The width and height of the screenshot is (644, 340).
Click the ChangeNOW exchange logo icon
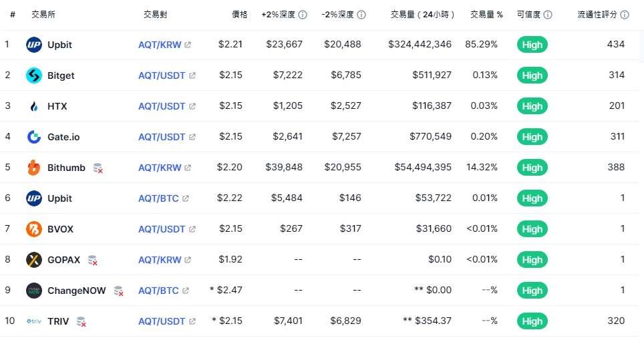click(33, 291)
